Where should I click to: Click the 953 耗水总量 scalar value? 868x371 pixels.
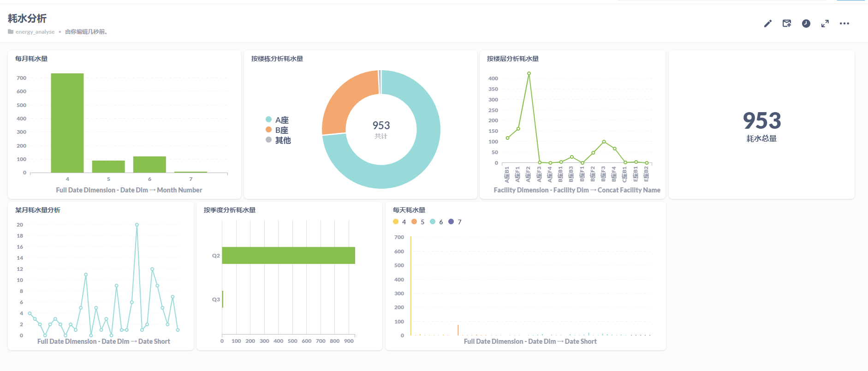pos(762,121)
